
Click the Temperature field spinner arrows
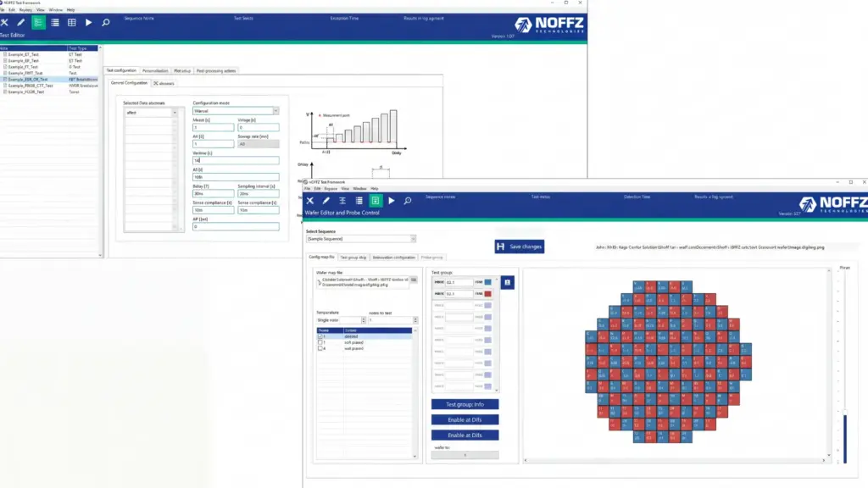click(x=364, y=320)
